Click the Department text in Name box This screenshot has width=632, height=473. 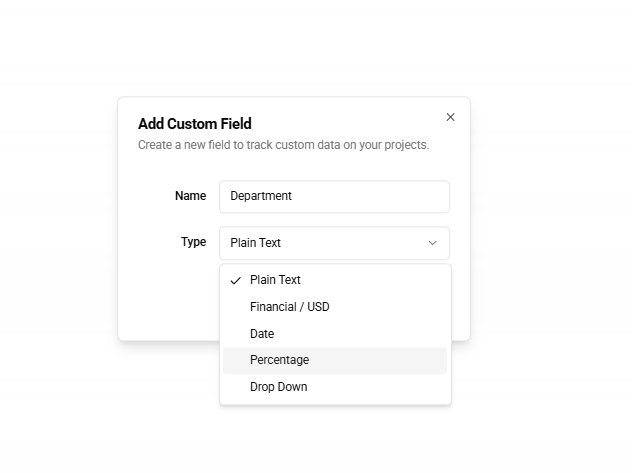pos(261,197)
